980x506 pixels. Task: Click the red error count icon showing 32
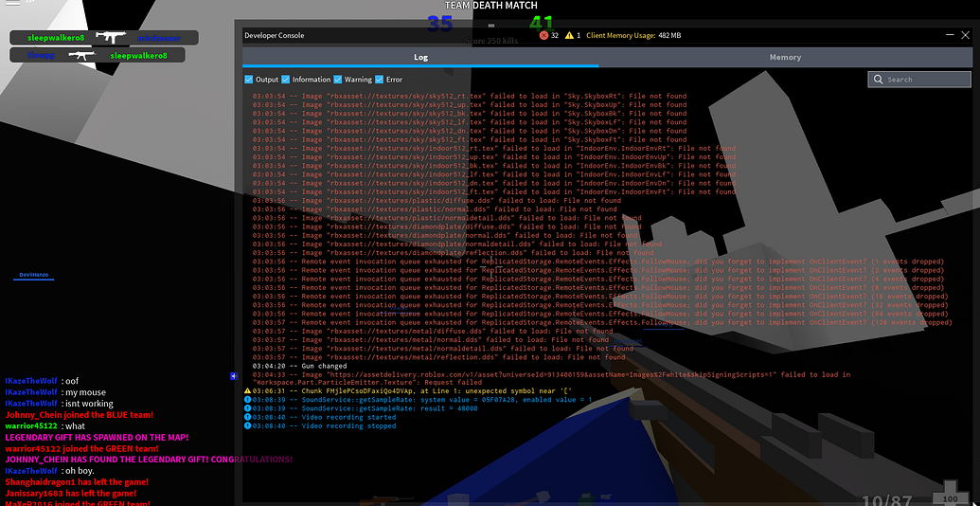[543, 36]
